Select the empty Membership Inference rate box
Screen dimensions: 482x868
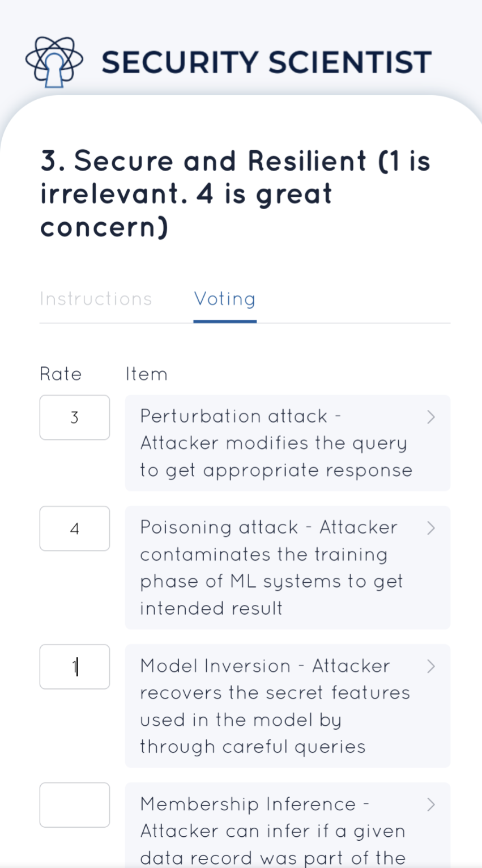(x=75, y=805)
